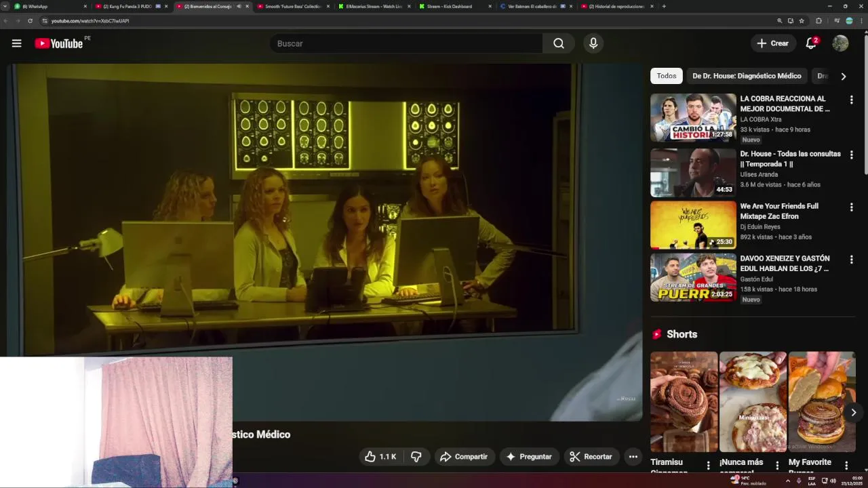
Task: Open the YouTube hamburger guide menu
Action: (16, 43)
